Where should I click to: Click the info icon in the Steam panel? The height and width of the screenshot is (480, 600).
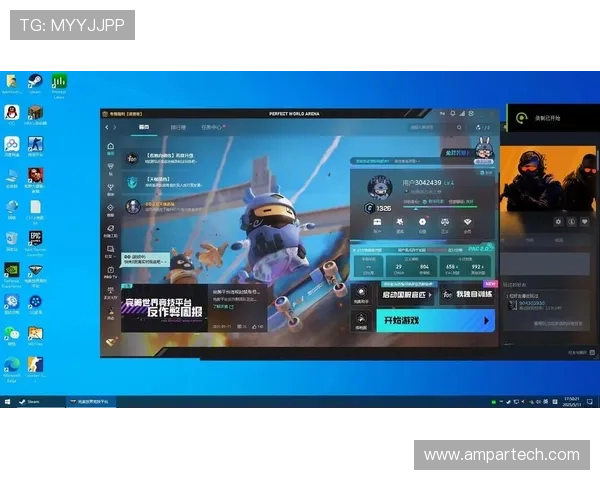click(x=571, y=222)
